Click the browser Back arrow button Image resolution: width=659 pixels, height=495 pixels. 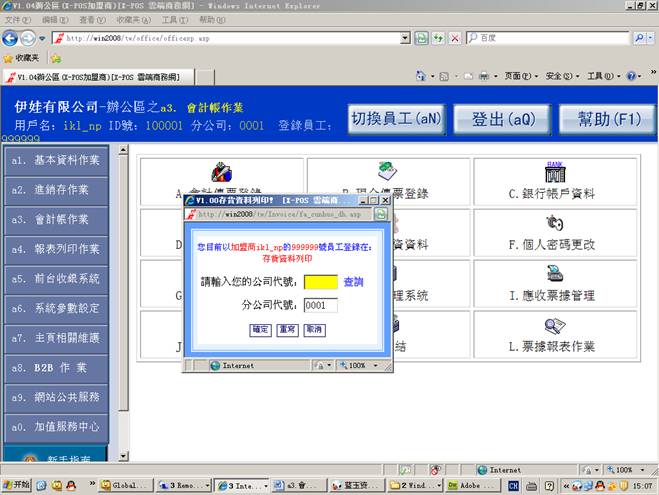(x=11, y=38)
